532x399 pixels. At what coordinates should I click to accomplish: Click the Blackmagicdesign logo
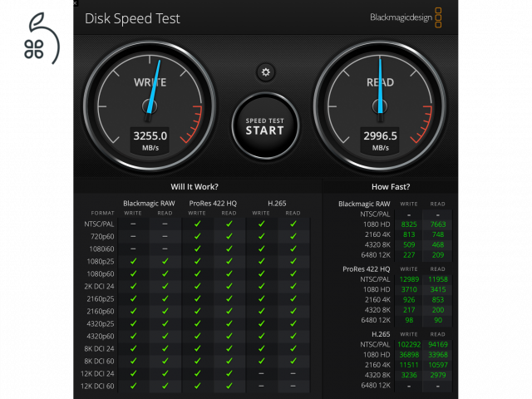coord(406,17)
